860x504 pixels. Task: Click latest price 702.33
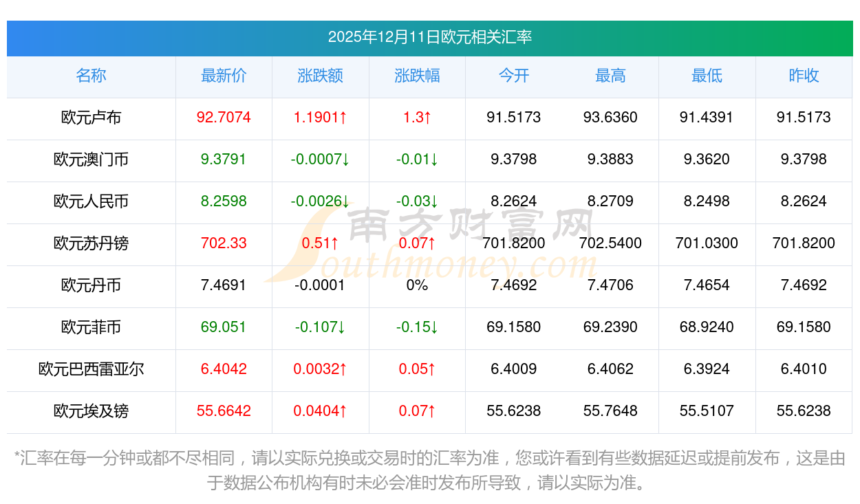[224, 243]
